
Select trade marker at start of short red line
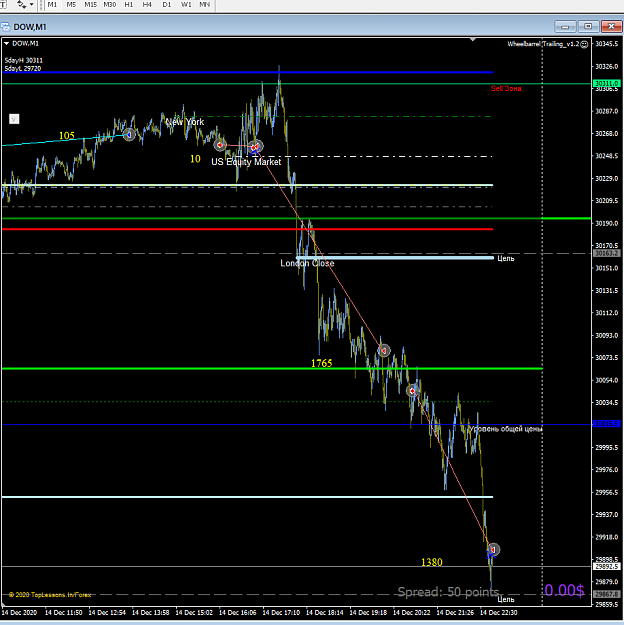point(220,145)
